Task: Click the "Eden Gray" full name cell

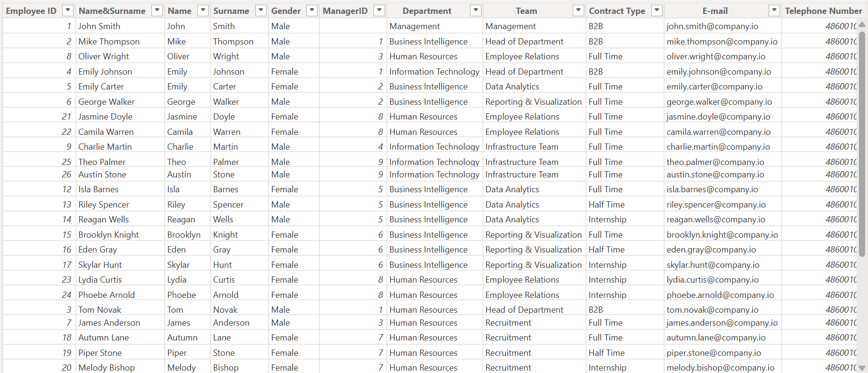Action: pyautogui.click(x=120, y=250)
